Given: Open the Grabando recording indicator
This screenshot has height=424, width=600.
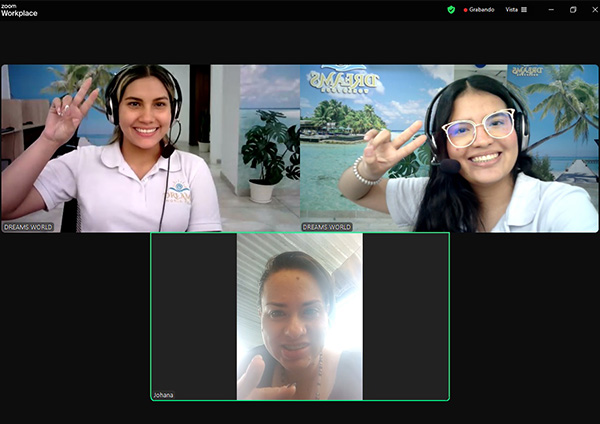Looking at the screenshot, I should pos(481,9).
